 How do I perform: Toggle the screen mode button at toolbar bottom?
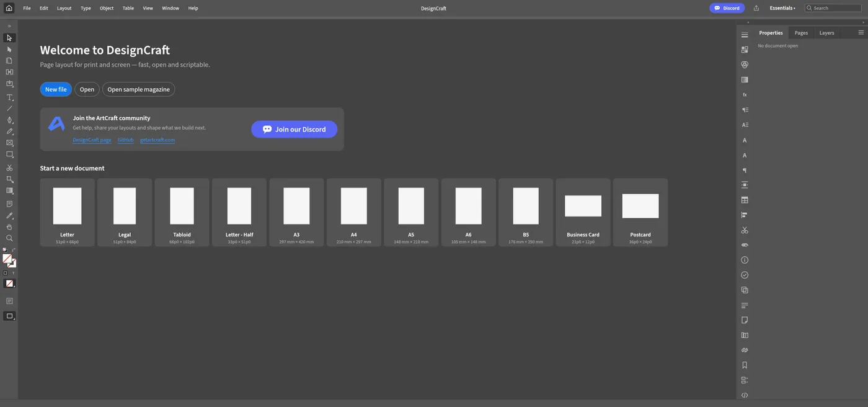[x=9, y=316]
